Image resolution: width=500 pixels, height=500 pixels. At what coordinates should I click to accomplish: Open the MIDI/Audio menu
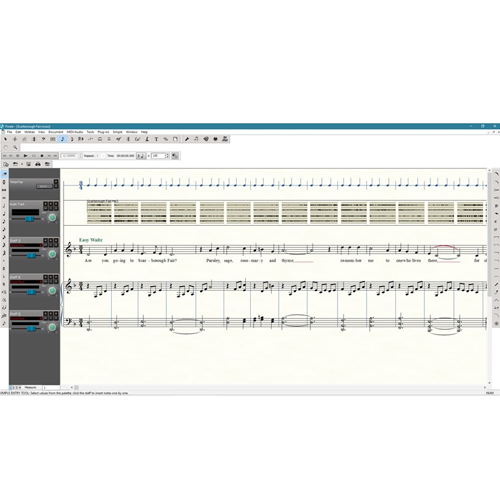[x=75, y=132]
